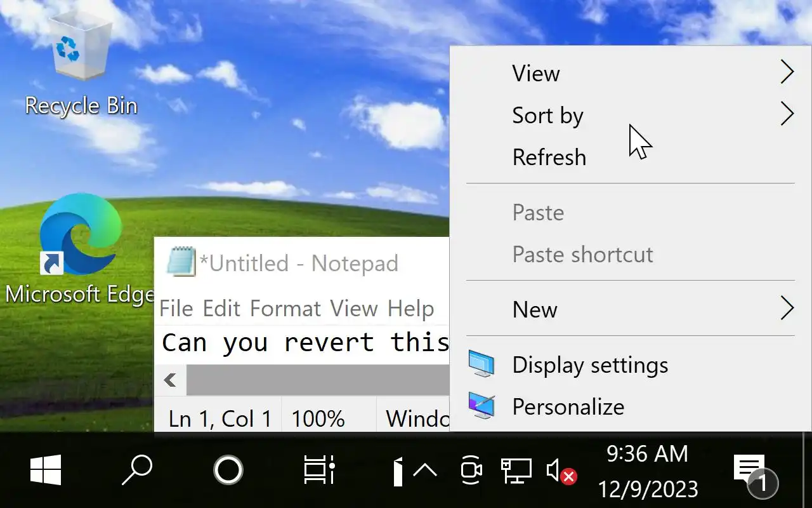Click the taskbar search magnifier
The width and height of the screenshot is (812, 508).
coord(137,470)
